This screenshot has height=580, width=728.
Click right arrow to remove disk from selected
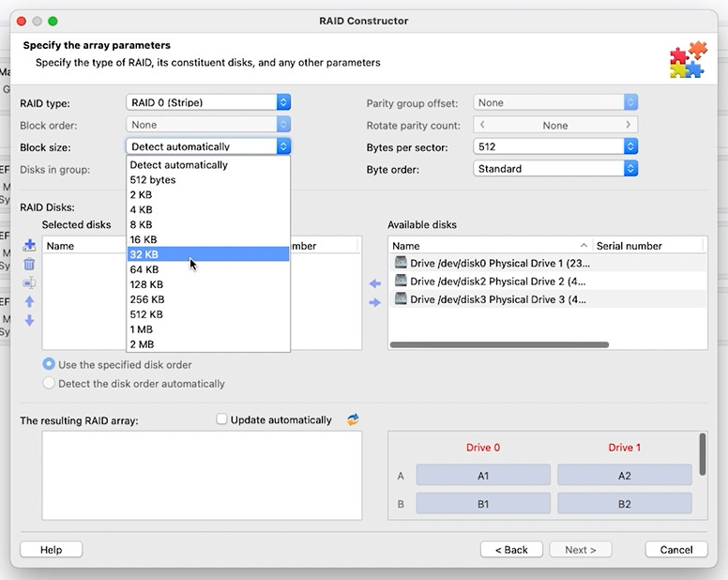375,303
